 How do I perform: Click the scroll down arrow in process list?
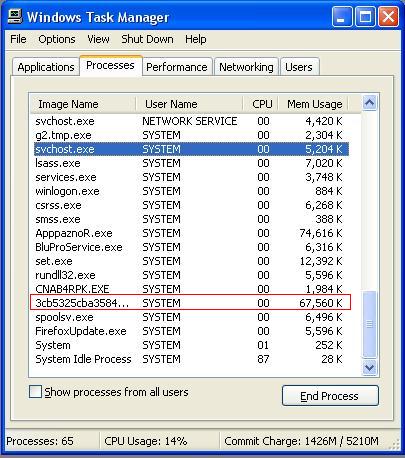click(x=369, y=368)
